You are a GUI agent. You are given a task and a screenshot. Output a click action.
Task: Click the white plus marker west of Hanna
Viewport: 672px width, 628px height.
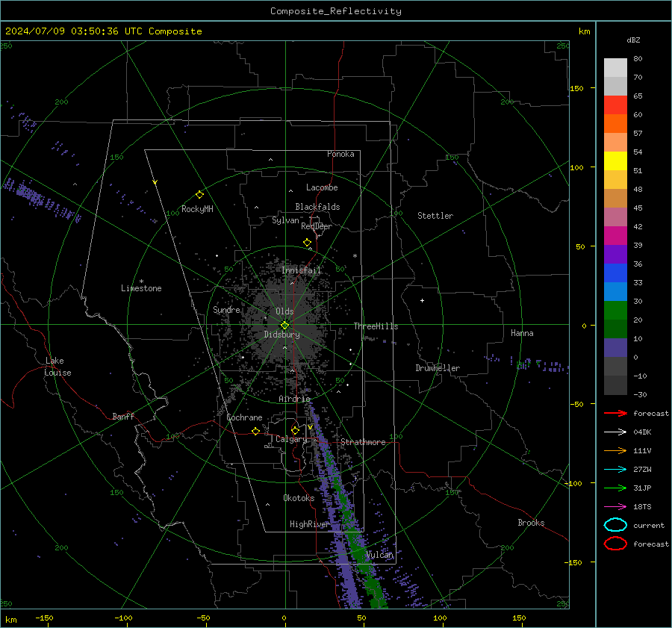tap(422, 300)
